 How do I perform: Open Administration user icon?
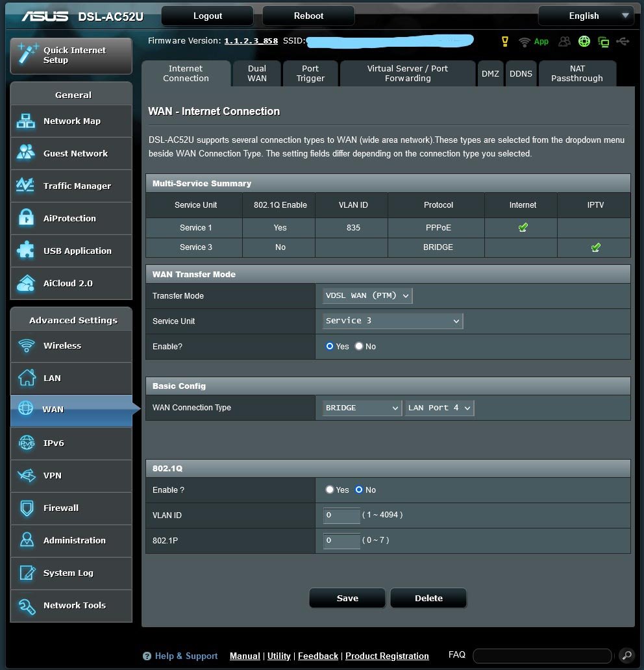click(27, 540)
